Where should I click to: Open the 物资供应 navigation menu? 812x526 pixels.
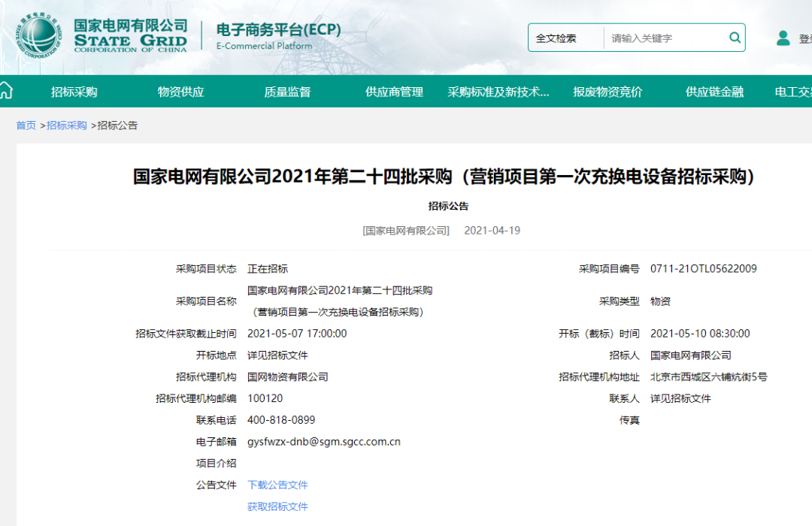(180, 92)
